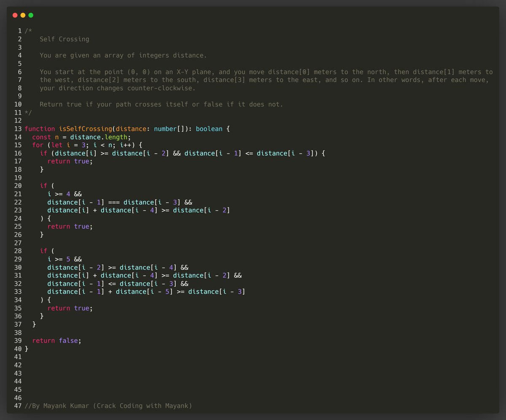The image size is (506, 420).
Task: Click 'return true;' on line 35
Action: pos(70,308)
